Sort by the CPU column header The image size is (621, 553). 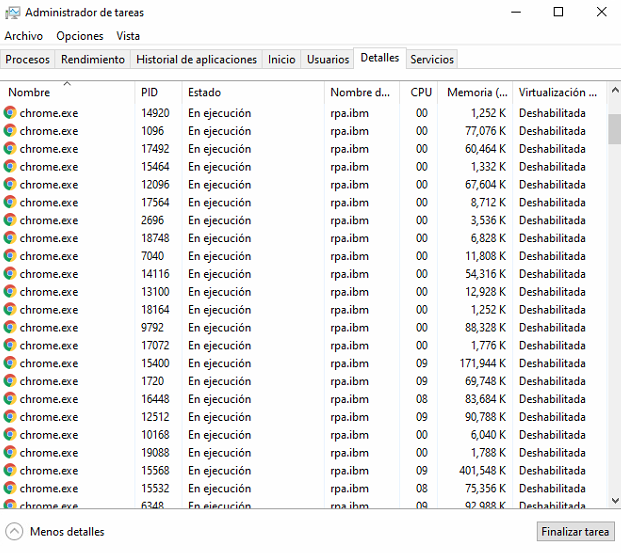point(419,92)
